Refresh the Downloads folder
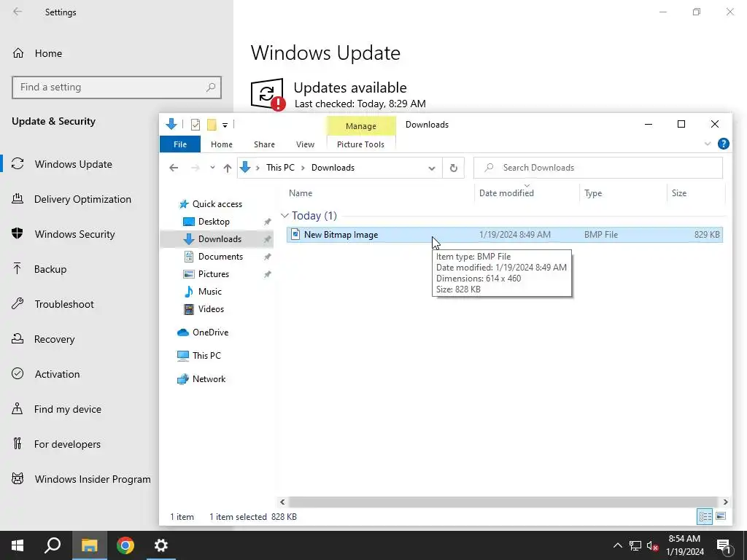Screen dimensions: 747x560 tap(454, 168)
